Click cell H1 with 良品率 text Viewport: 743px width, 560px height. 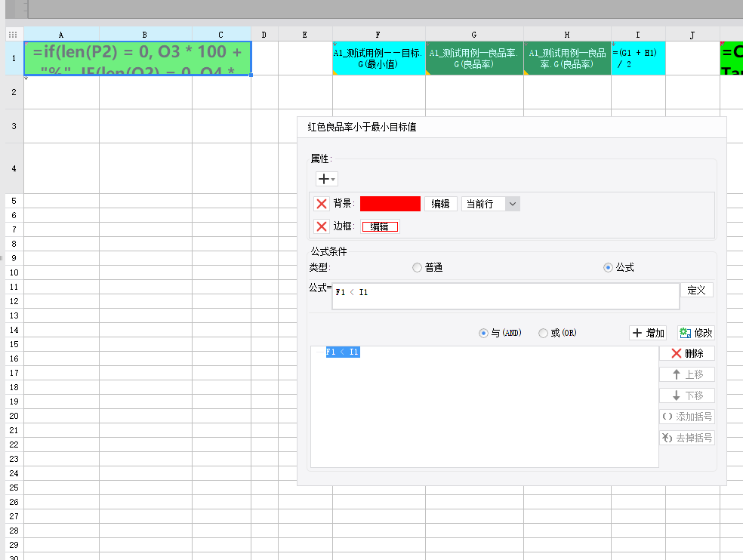click(x=567, y=58)
